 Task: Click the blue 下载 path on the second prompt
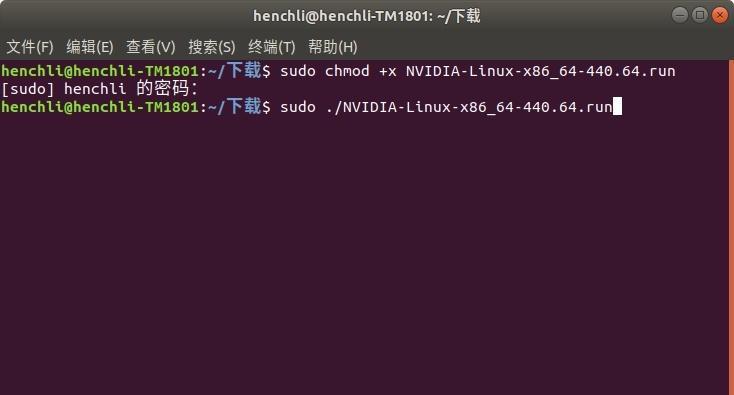click(244, 106)
